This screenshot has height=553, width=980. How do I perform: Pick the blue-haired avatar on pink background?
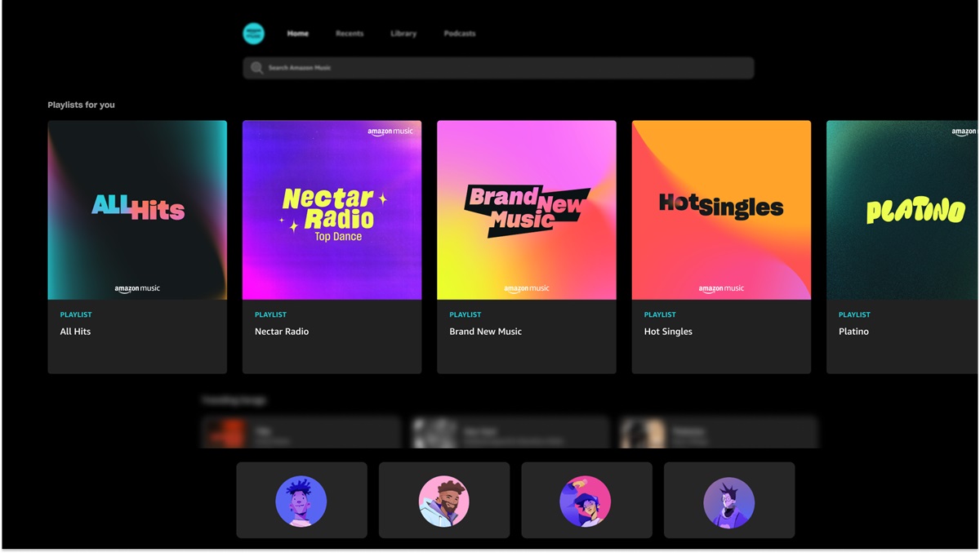pyautogui.click(x=586, y=501)
